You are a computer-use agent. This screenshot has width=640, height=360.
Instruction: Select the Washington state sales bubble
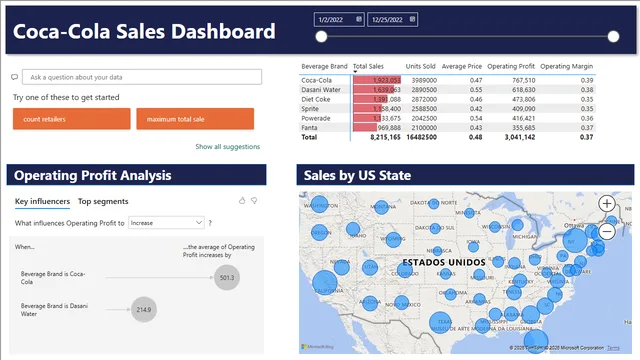click(x=319, y=204)
